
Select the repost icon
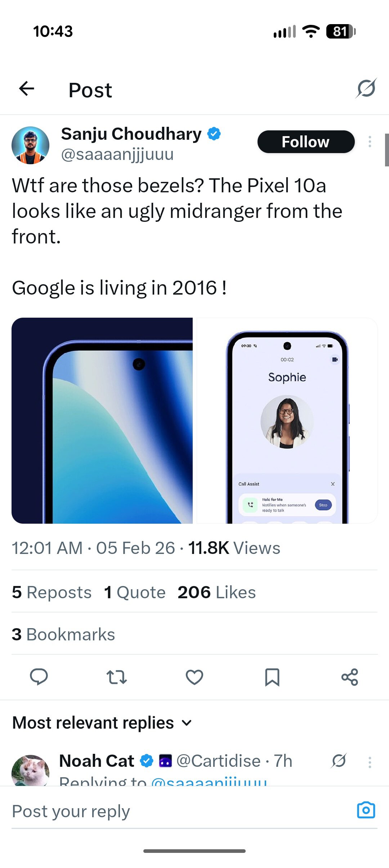[x=117, y=677]
